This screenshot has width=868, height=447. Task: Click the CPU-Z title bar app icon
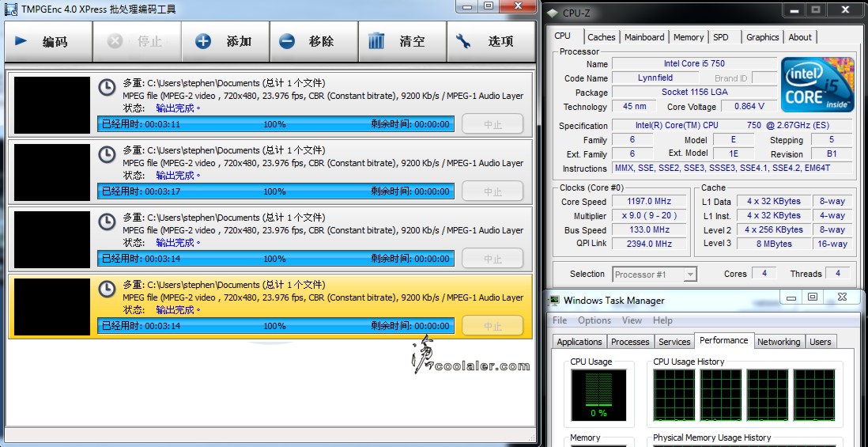(x=553, y=13)
